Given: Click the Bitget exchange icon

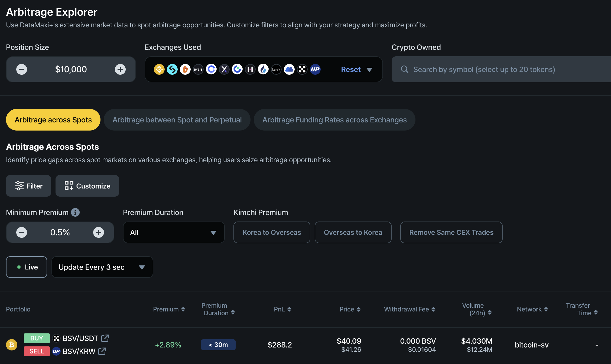Looking at the screenshot, I should pos(172,69).
